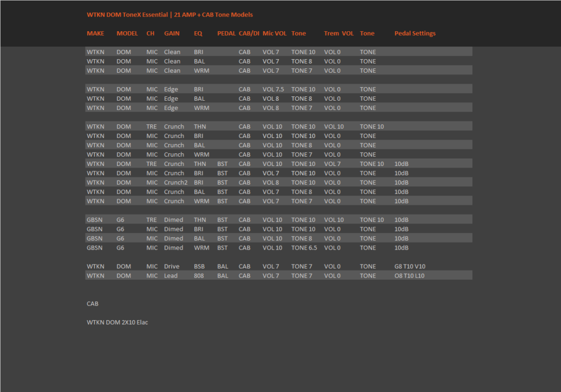Click the 'Crunch2' cell
Image resolution: width=561 pixels, height=392 pixels.
[176, 182]
